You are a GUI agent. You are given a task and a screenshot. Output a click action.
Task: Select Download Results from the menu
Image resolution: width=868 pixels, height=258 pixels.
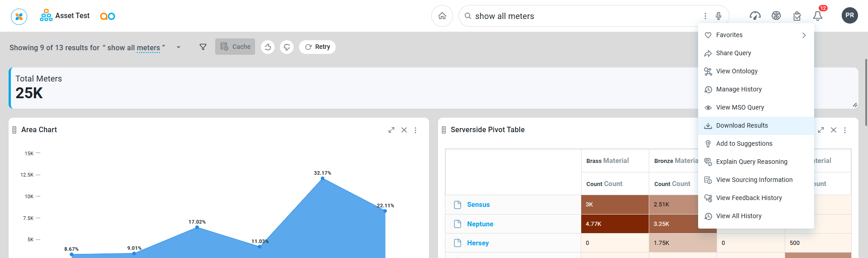[742, 126]
